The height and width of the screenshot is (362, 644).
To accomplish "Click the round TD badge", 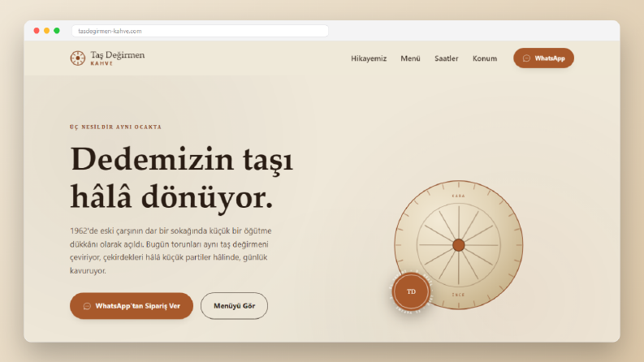I will [x=411, y=292].
